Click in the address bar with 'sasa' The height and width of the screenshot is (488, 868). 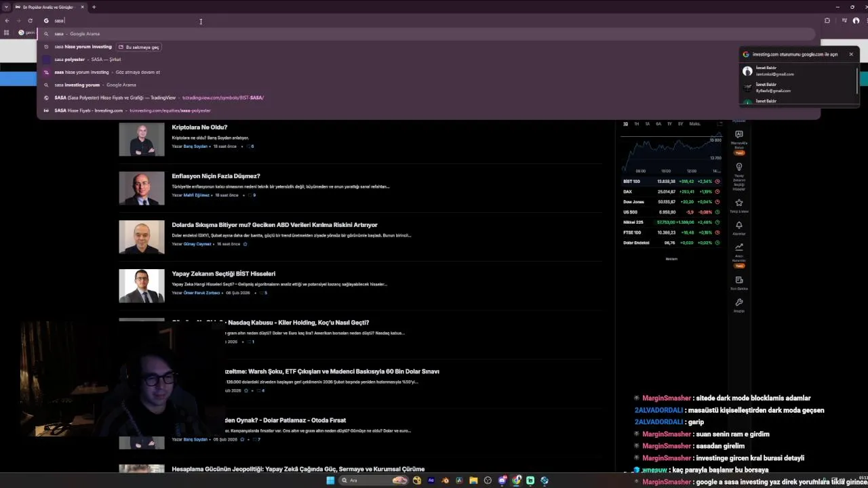[427, 20]
